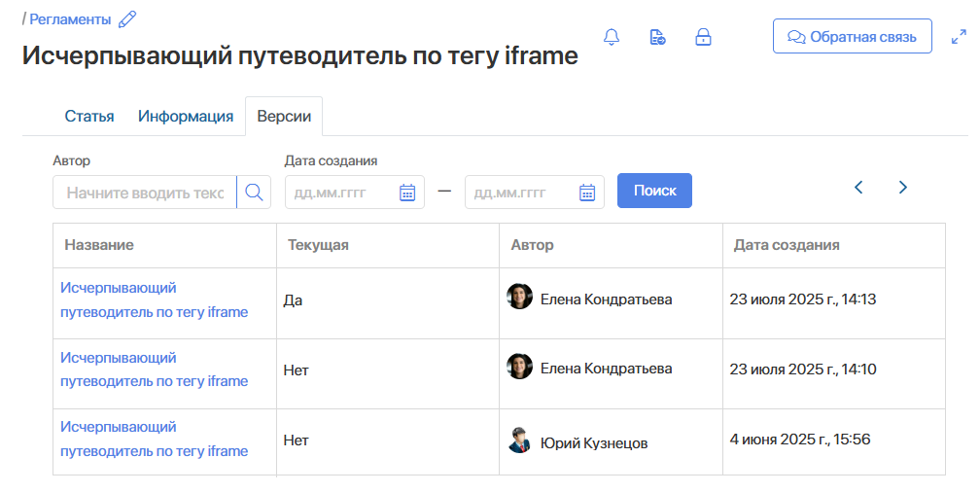
Task: Click date 23 июля 2025 г., 14:13
Action: (x=802, y=299)
